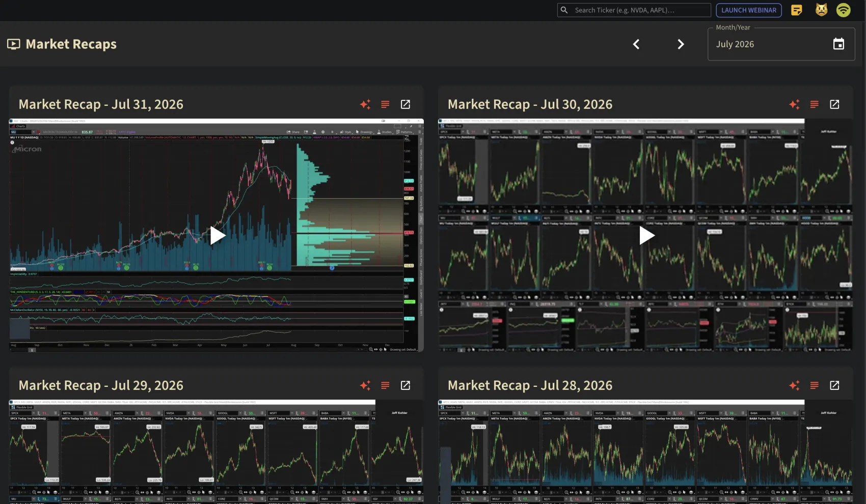Image resolution: width=866 pixels, height=504 pixels.
Task: Click the green wifi status icon
Action: pos(844,10)
